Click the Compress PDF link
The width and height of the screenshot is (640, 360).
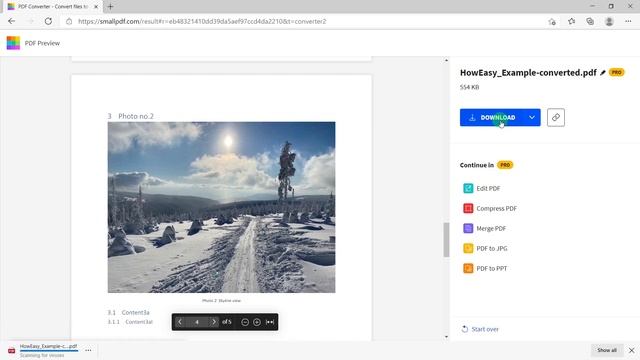pos(496,208)
